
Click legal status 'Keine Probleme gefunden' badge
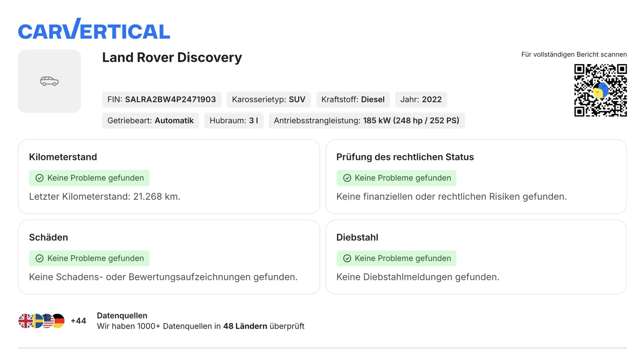point(396,178)
